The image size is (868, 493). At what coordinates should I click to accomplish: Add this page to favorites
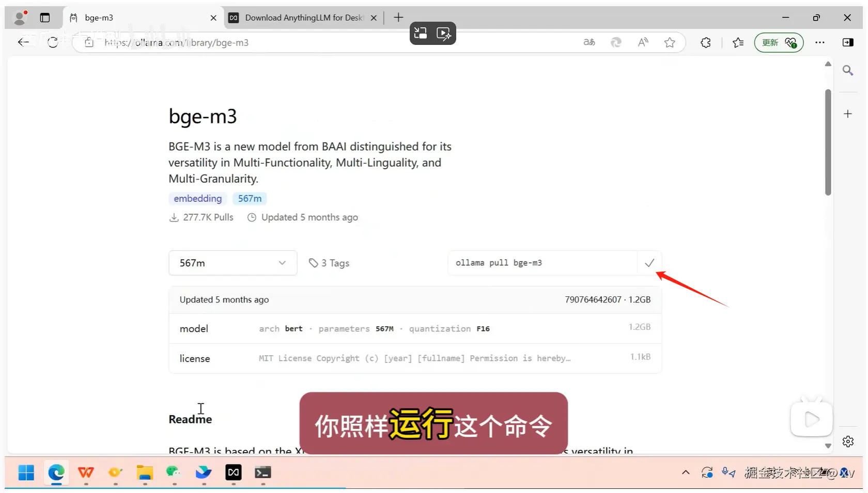point(670,42)
